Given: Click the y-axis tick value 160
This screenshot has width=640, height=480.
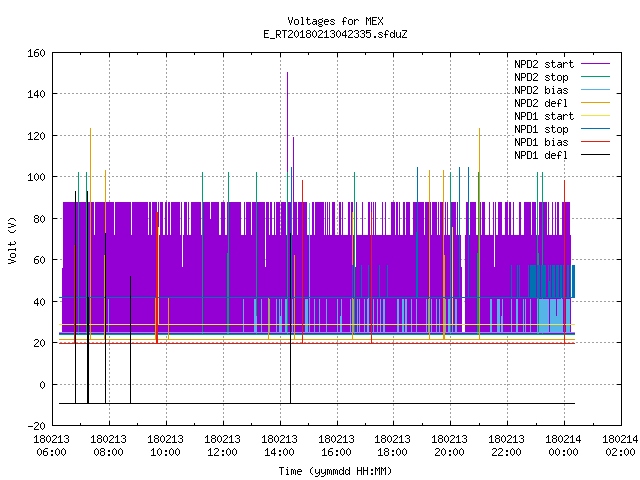Looking at the screenshot, I should pos(36,53).
